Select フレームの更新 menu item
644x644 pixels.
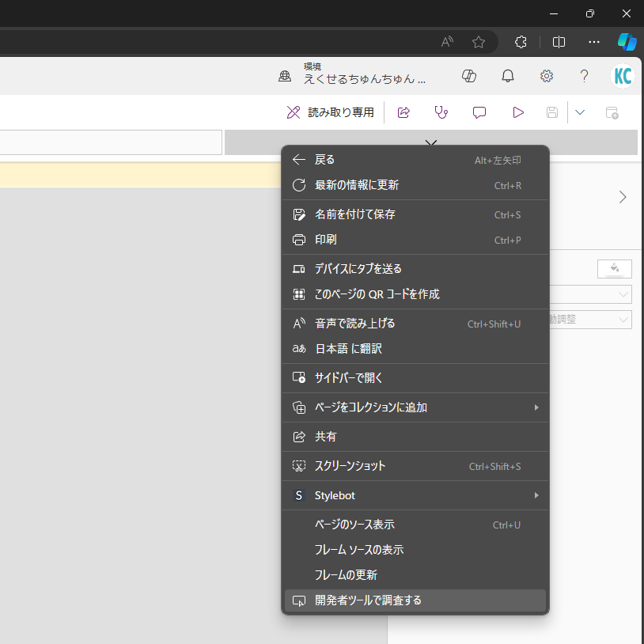(x=415, y=575)
